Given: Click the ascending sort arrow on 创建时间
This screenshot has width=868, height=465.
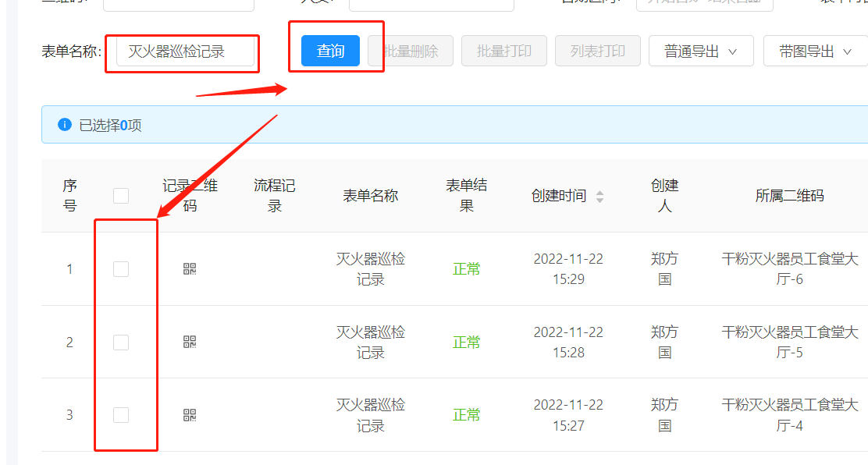Looking at the screenshot, I should pyautogui.click(x=599, y=191).
